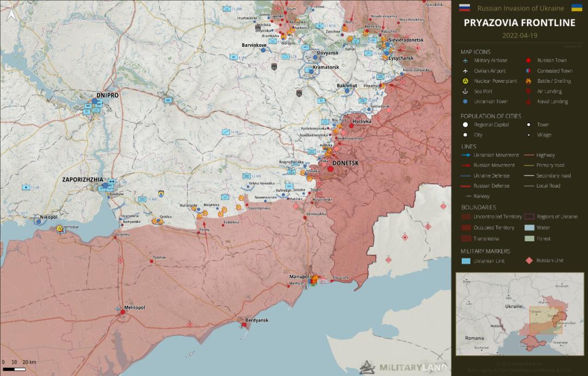The width and height of the screenshot is (588, 376).
Task: Click the Mariupol city label
Action: point(299,277)
